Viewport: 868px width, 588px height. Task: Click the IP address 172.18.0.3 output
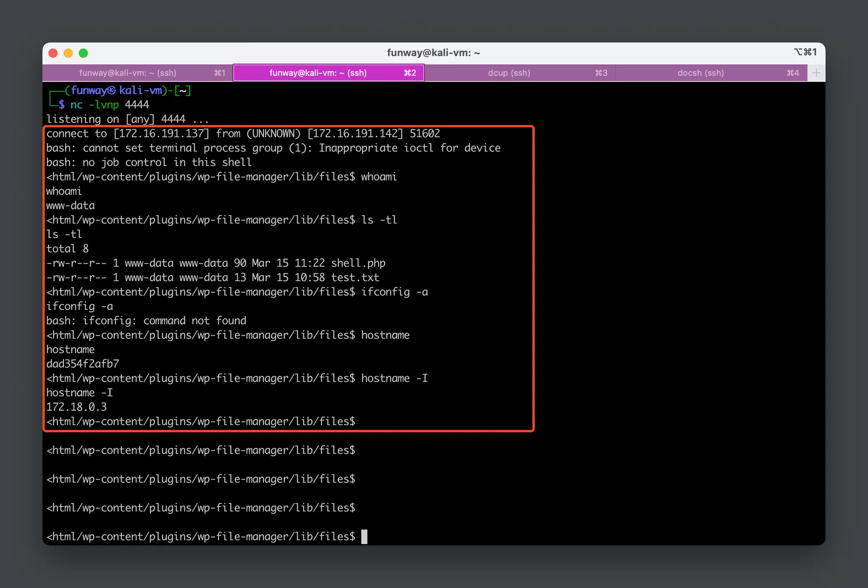click(76, 407)
